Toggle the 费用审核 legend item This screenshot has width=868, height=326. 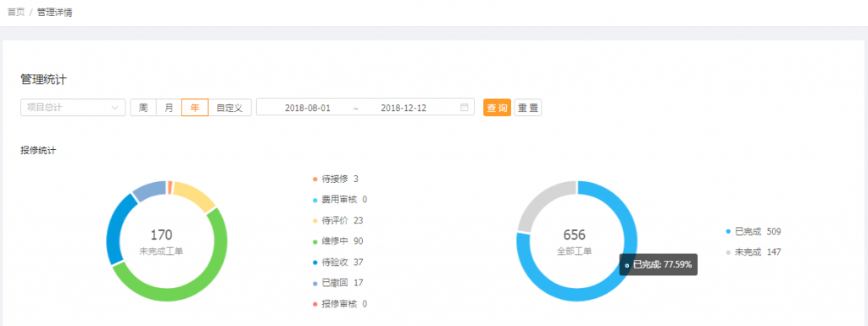tap(340, 200)
